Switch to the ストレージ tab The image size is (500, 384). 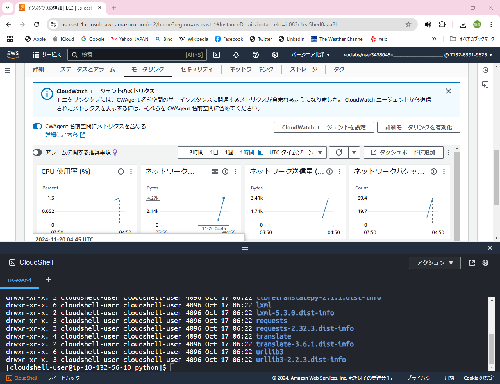pos(303,70)
